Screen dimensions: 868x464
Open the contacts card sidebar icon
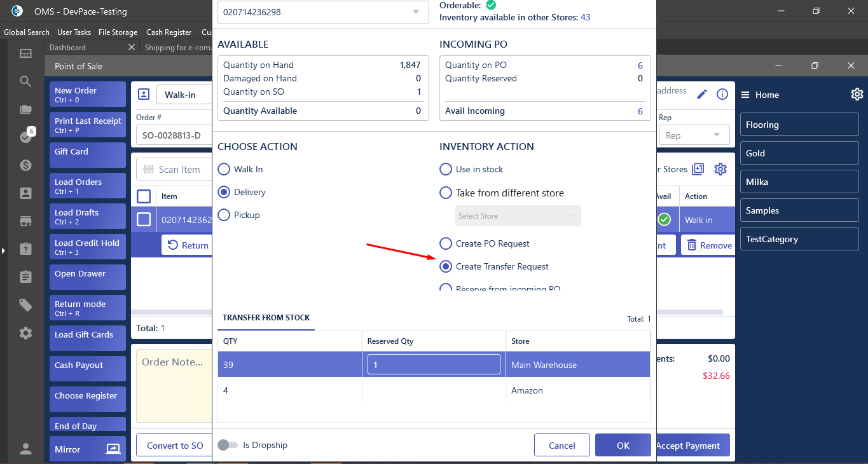tap(25, 193)
